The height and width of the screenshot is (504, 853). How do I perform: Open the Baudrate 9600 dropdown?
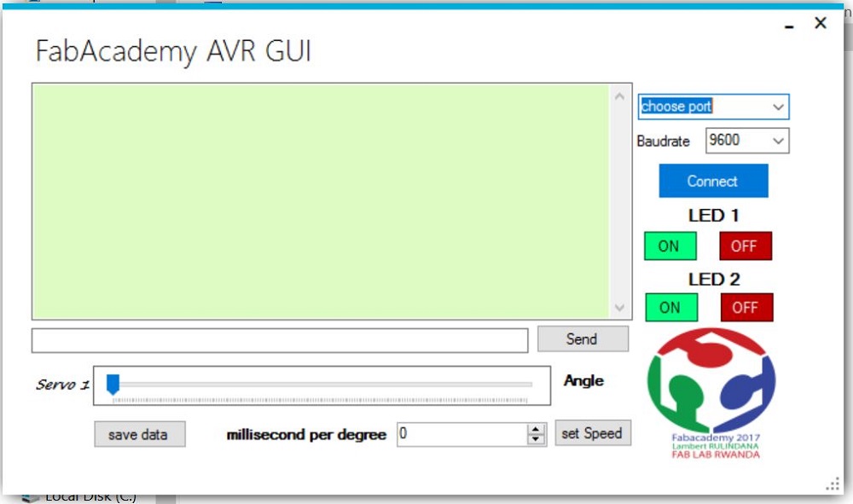tap(747, 140)
